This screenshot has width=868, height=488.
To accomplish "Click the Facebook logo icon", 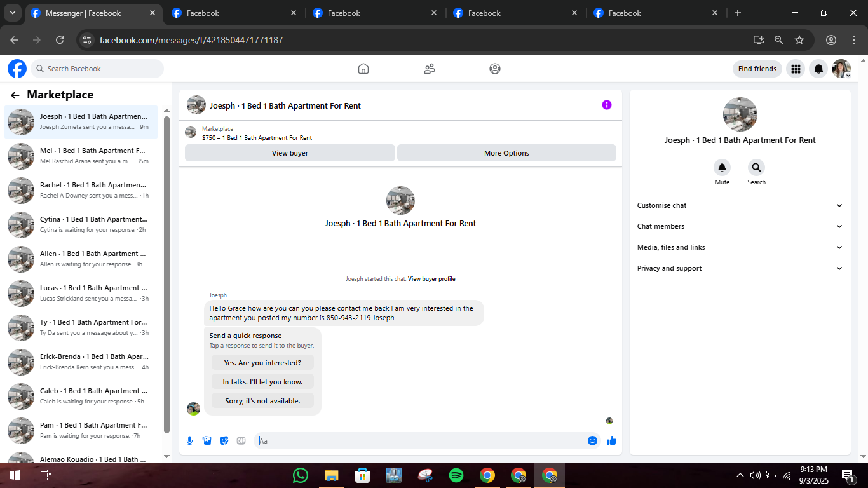I will click(x=17, y=69).
